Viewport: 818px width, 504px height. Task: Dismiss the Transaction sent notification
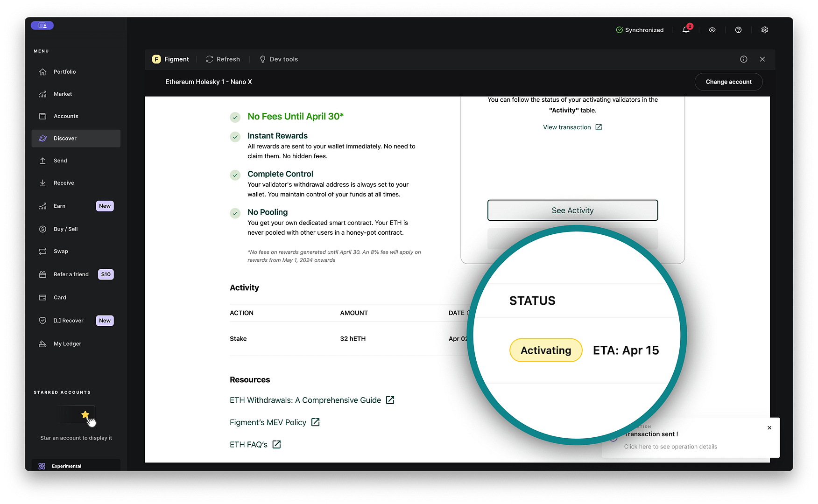[x=769, y=428]
